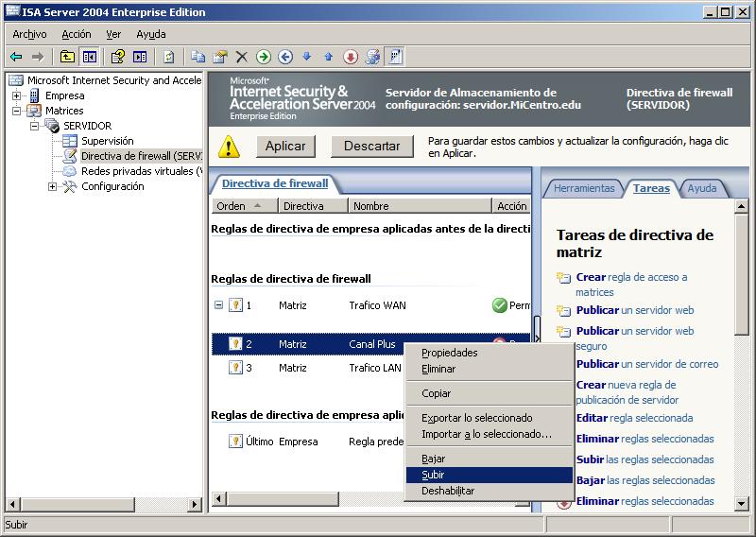
Task: Choose Subir from the context menu
Action: coord(433,475)
